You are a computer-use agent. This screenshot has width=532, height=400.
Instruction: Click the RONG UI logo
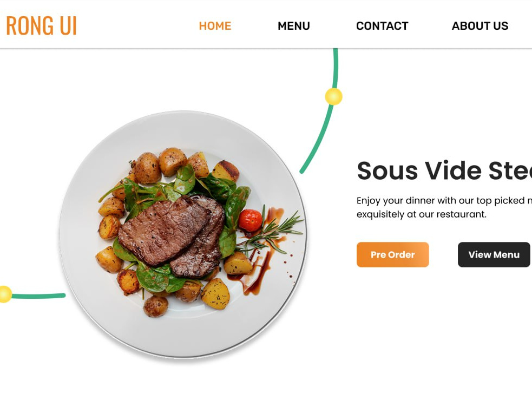pyautogui.click(x=41, y=26)
